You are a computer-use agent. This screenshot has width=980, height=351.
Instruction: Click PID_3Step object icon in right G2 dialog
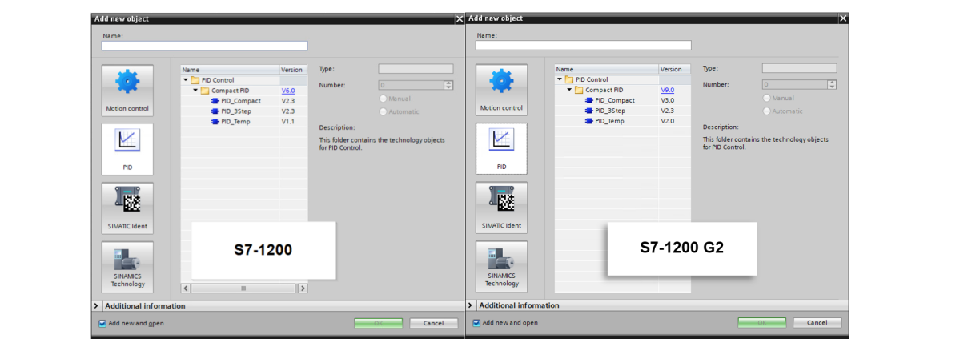pos(589,111)
